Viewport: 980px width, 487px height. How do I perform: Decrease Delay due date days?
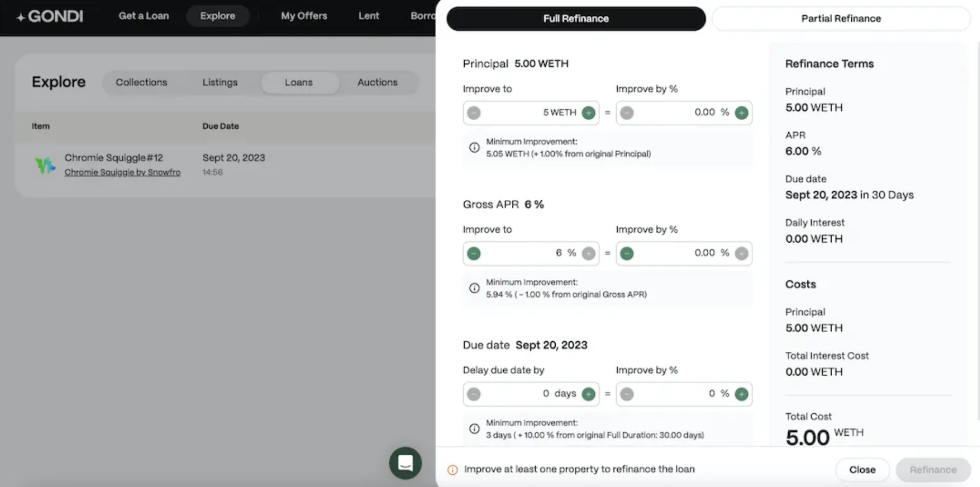pos(474,394)
